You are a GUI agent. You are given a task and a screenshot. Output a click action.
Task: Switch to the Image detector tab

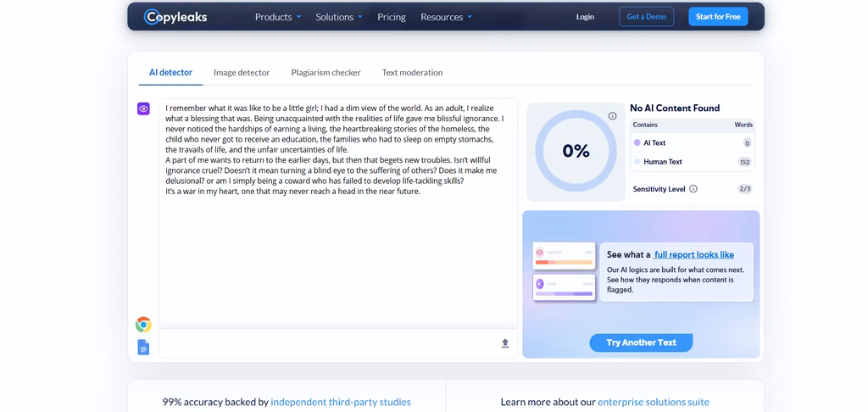pyautogui.click(x=242, y=73)
